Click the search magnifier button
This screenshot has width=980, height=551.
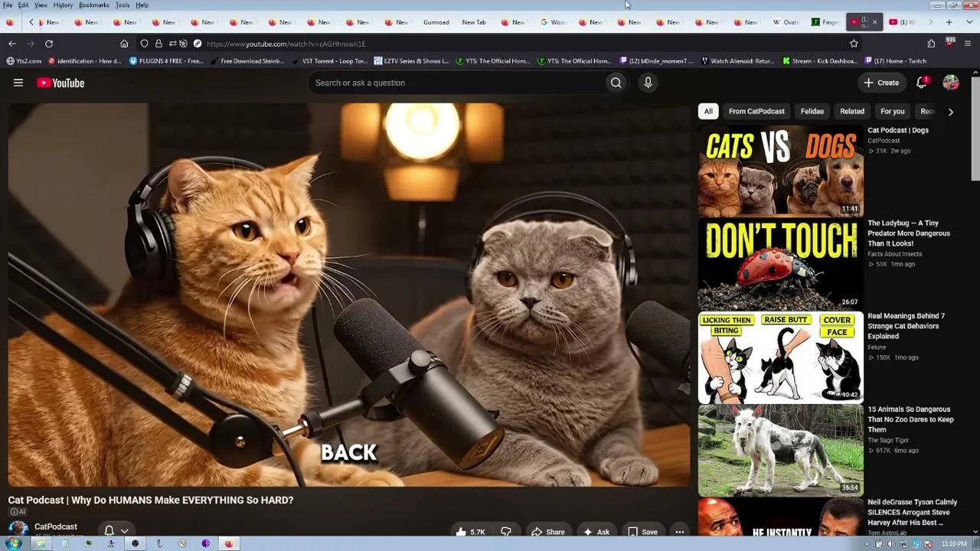[x=616, y=83]
